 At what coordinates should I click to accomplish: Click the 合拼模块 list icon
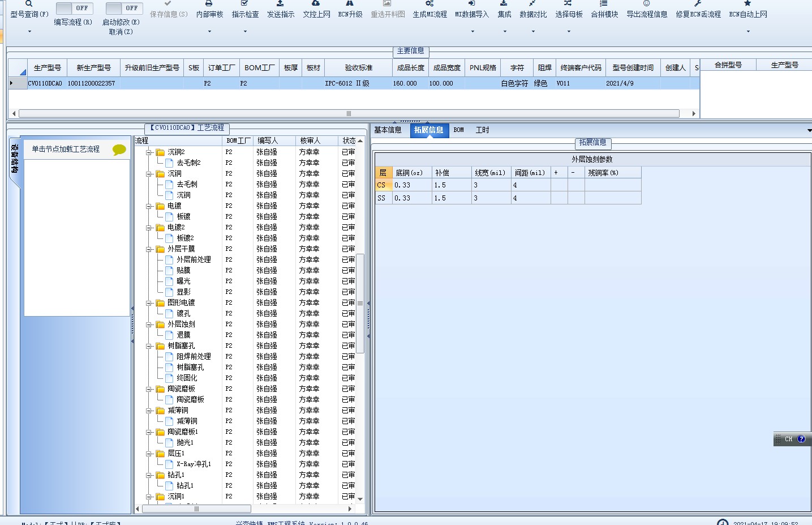[x=604, y=3]
